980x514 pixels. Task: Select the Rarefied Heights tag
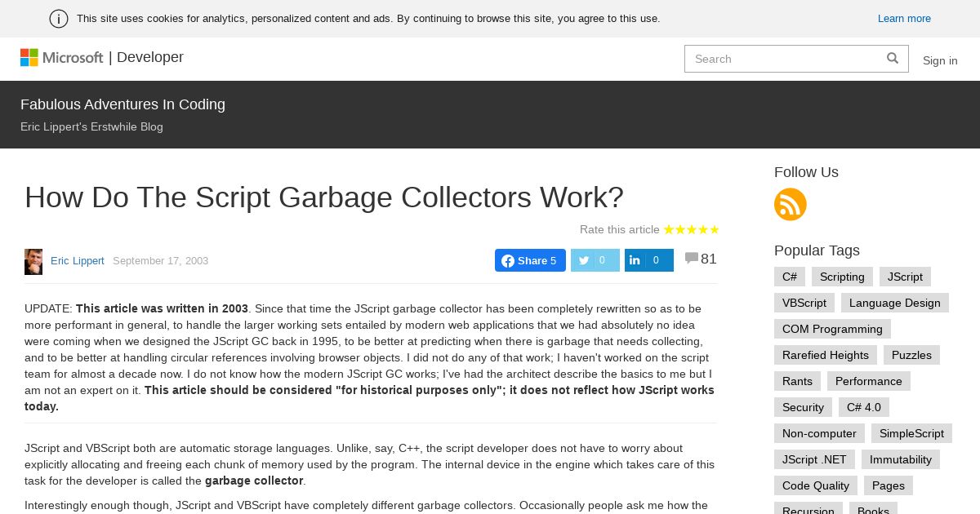pos(826,355)
